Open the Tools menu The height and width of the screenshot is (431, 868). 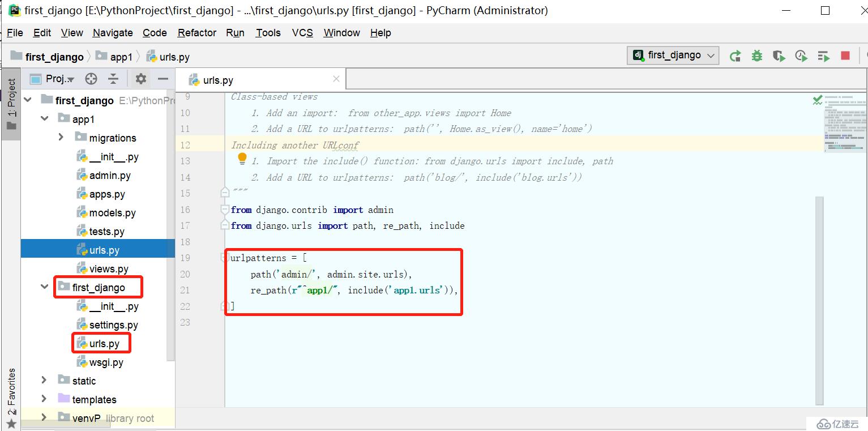tap(268, 33)
